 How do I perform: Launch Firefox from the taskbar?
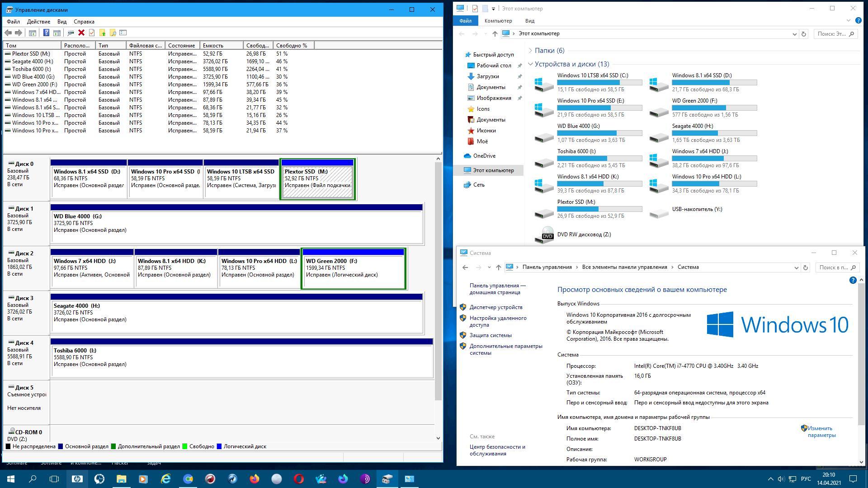[255, 479]
